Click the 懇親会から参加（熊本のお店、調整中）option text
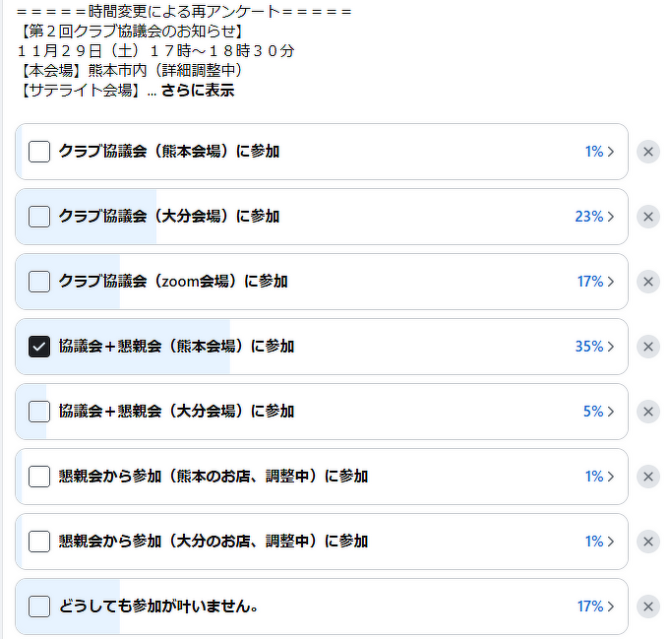The image size is (672, 639). click(x=214, y=477)
